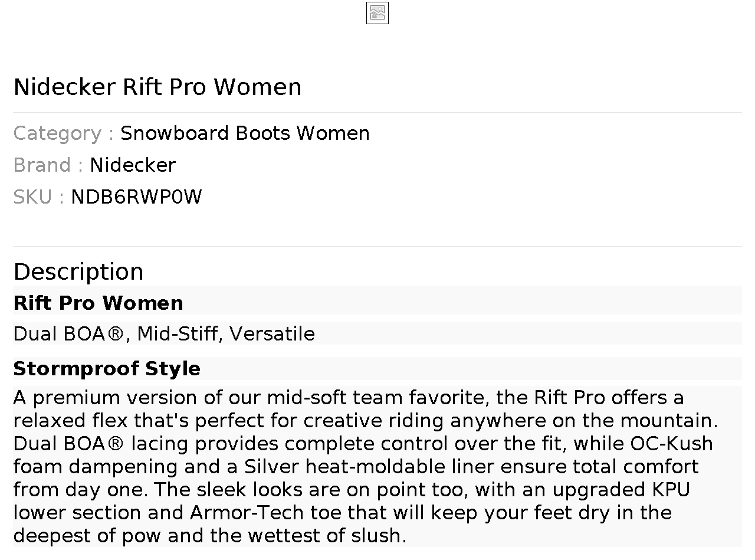Click the broken product image placeholder icon
The width and height of the screenshot is (755, 560).
click(377, 13)
